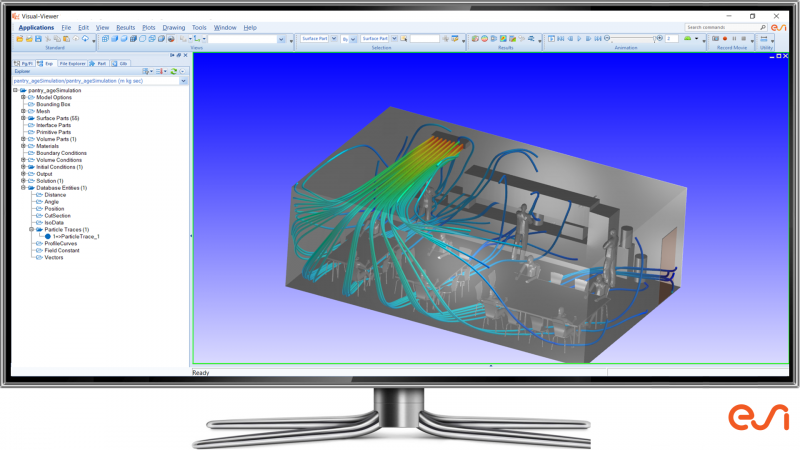Click the cloud upload icon in Standard toolbar
Image resolution: width=800 pixels, height=450 pixels.
(76, 39)
